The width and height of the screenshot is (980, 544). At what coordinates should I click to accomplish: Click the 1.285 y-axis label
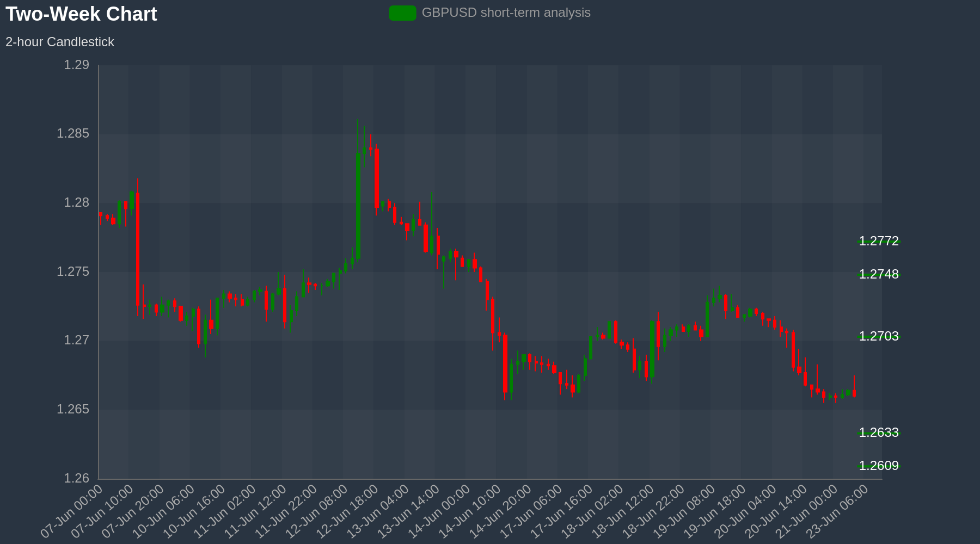tap(73, 134)
